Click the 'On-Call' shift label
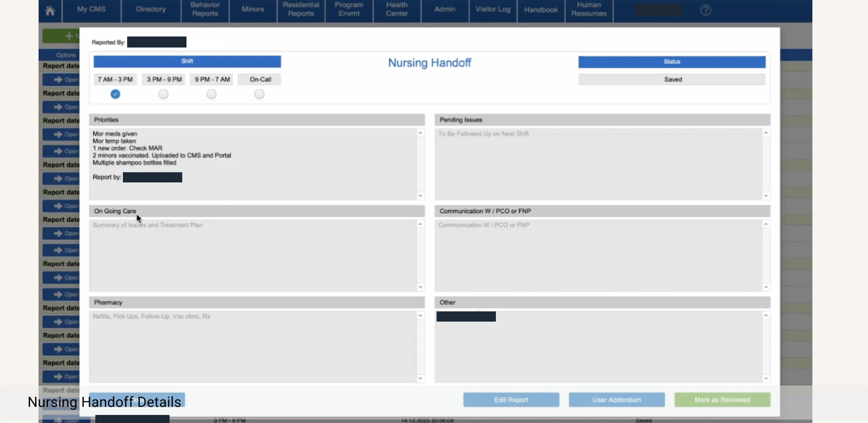Image resolution: width=868 pixels, height=423 pixels. click(x=260, y=79)
